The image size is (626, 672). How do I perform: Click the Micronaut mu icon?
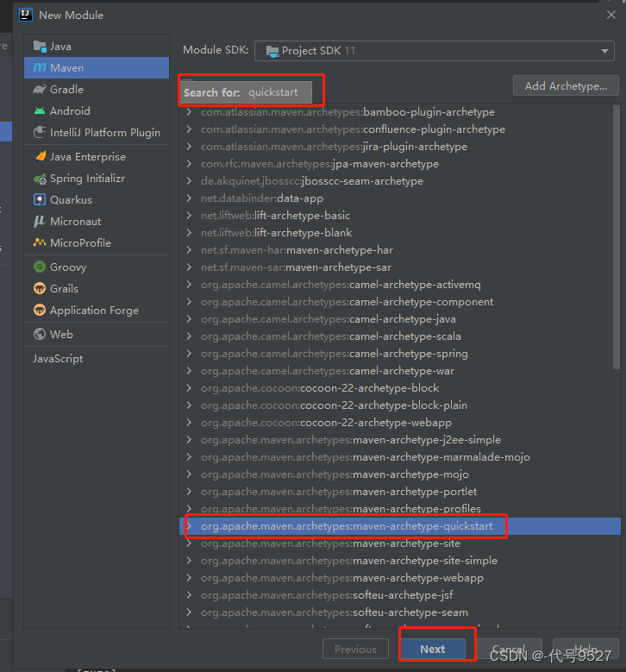40,221
